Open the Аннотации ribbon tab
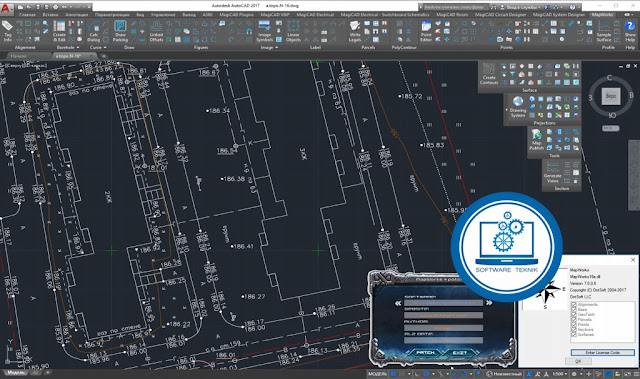The height and width of the screenshot is (379, 640). click(x=77, y=15)
